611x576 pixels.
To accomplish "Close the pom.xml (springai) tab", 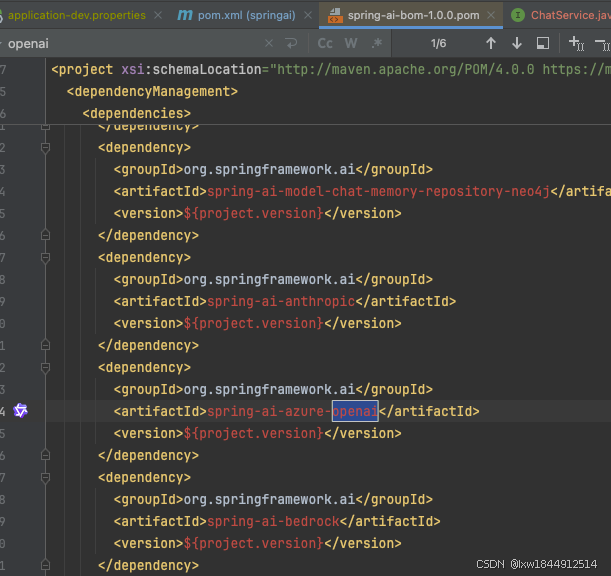I will click(x=308, y=15).
